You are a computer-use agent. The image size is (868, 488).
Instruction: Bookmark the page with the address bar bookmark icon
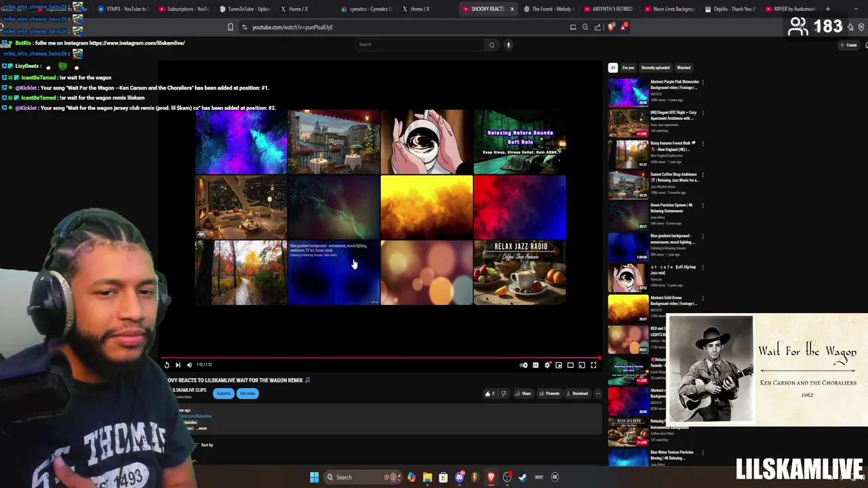231,27
